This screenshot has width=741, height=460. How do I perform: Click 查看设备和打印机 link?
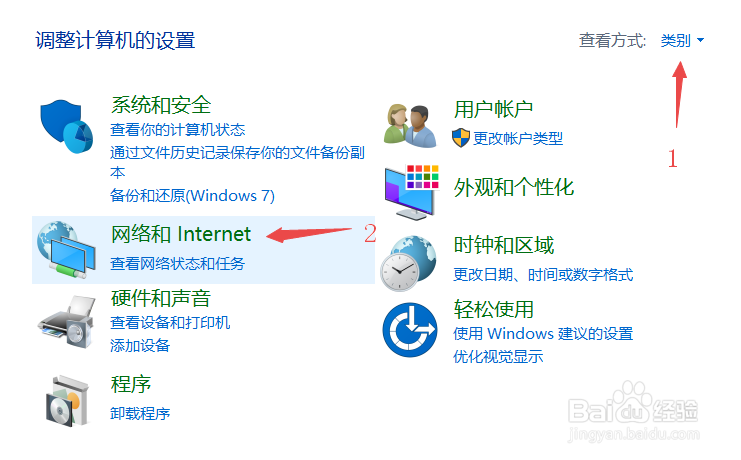coord(170,322)
